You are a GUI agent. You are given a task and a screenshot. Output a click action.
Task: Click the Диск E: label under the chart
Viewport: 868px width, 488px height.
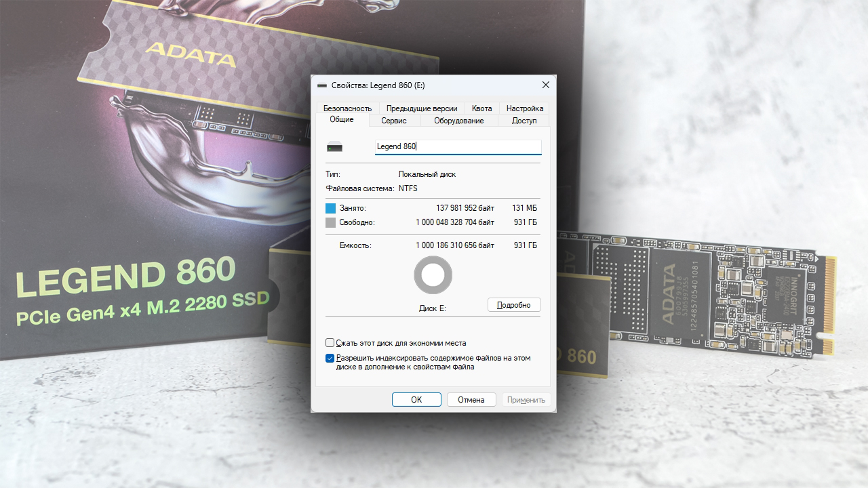(x=433, y=308)
